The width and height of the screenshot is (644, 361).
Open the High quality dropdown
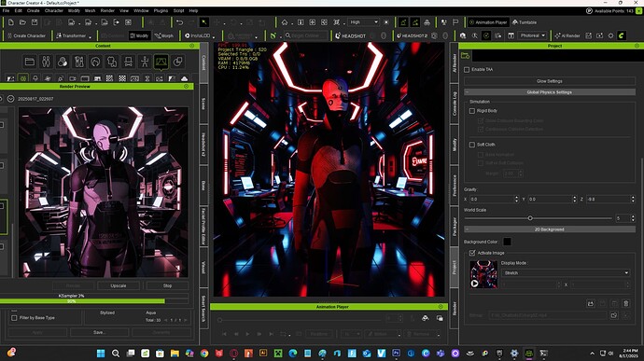(x=364, y=22)
